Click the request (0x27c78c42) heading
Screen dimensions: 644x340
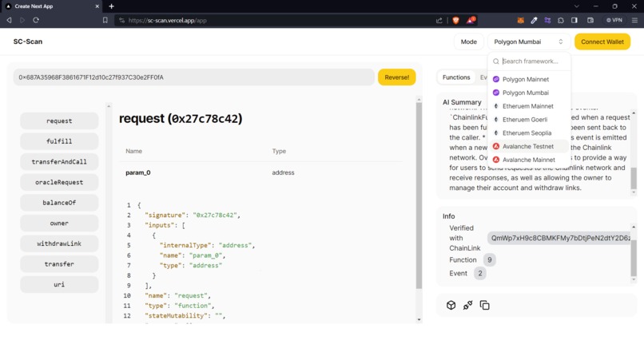point(181,119)
